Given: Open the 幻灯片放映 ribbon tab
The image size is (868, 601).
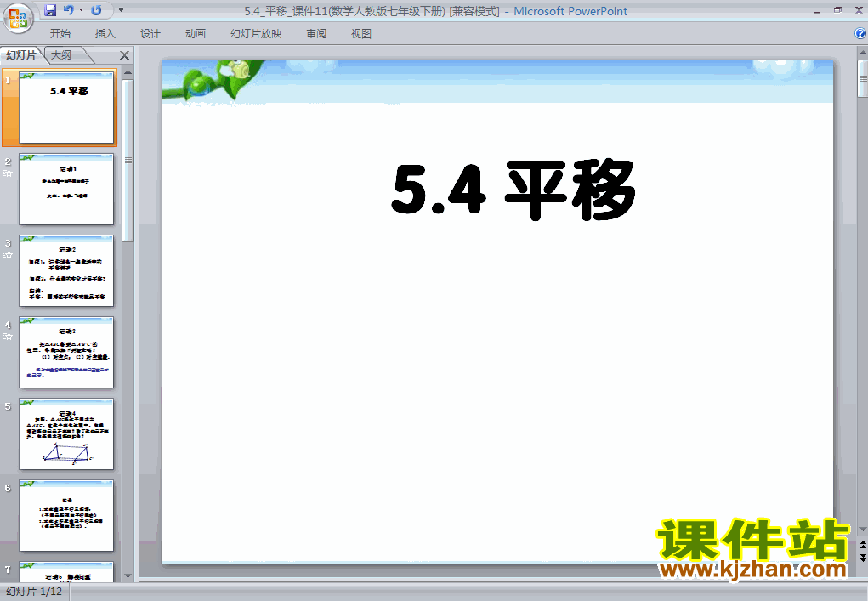Looking at the screenshot, I should point(256,34).
